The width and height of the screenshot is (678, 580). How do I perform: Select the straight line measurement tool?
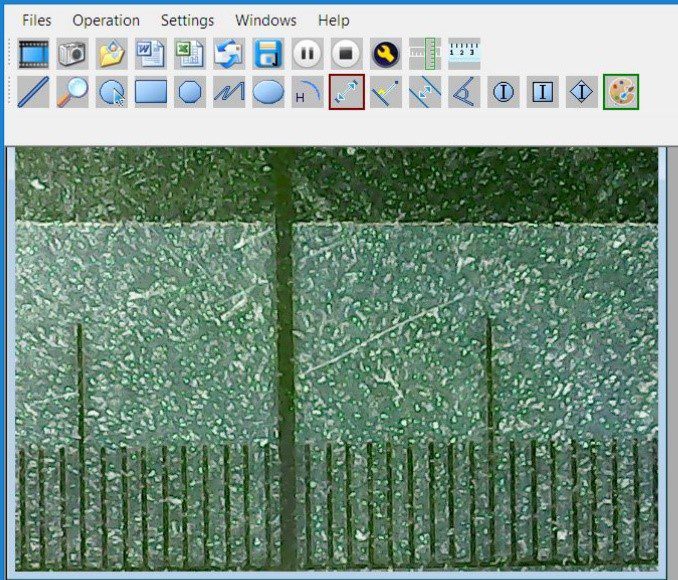33,93
